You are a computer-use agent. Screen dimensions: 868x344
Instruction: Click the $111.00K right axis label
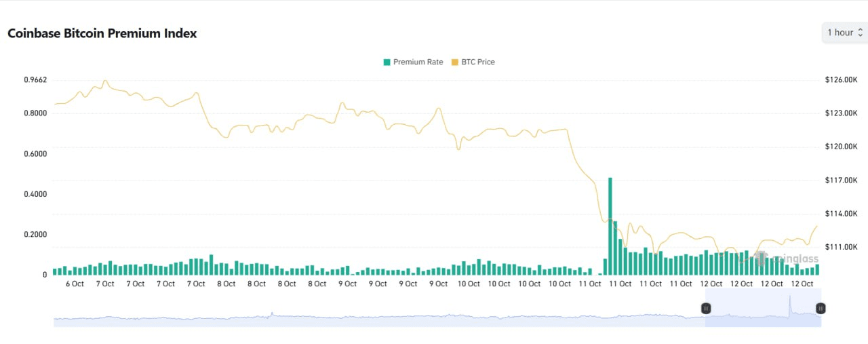click(x=842, y=247)
